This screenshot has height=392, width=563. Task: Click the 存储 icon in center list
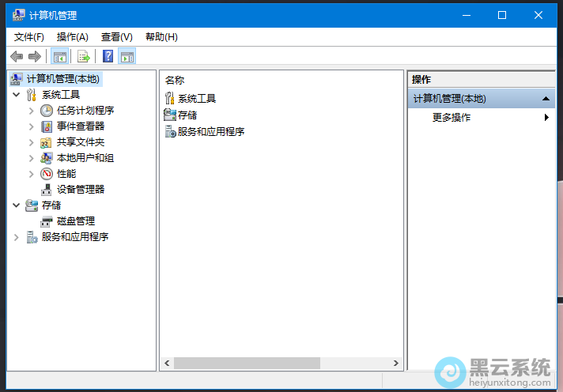(170, 115)
